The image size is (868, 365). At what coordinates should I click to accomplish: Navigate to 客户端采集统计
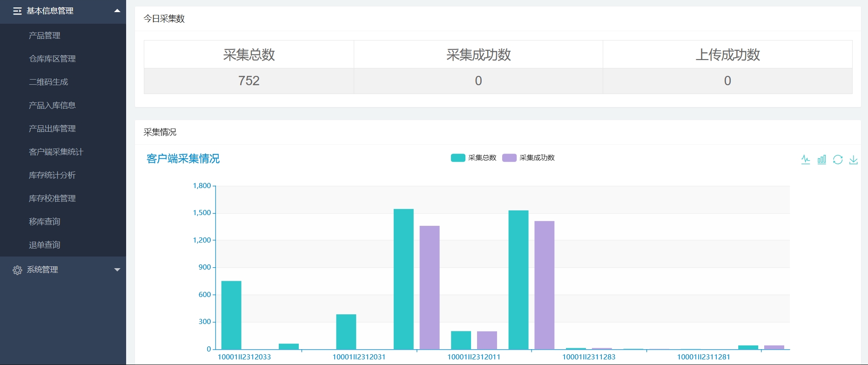pos(56,152)
